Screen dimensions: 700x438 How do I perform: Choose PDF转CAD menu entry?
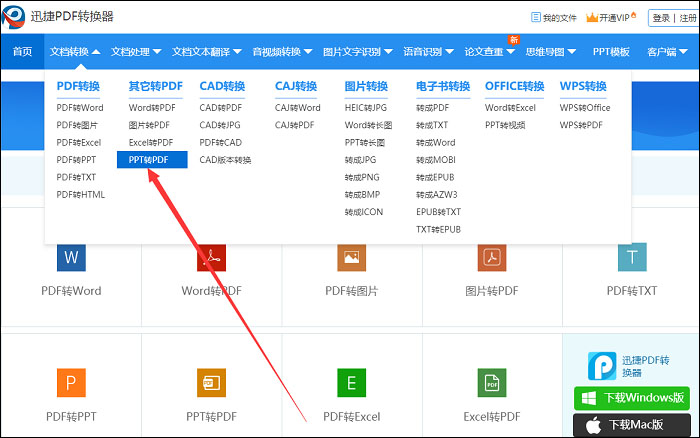tap(221, 142)
